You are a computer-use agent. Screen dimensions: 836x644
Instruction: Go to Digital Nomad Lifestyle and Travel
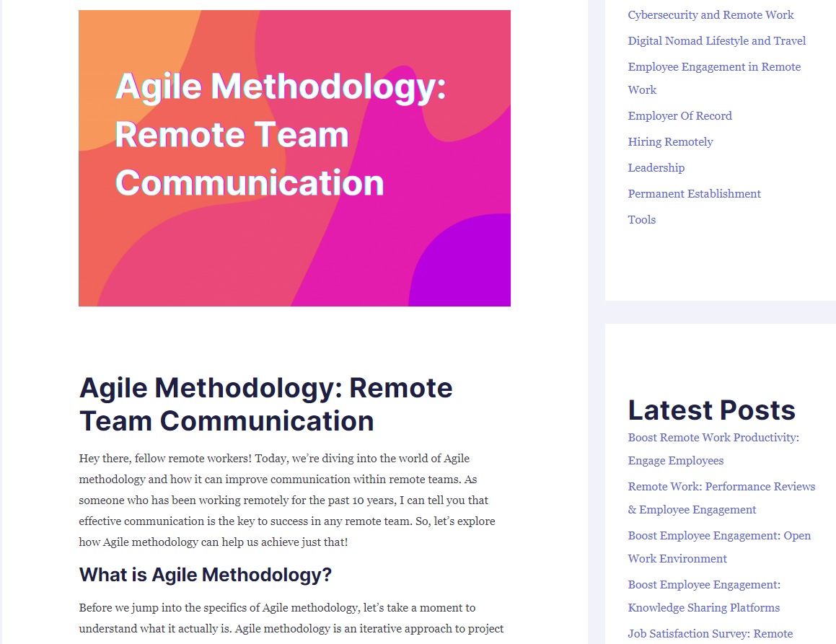716,41
